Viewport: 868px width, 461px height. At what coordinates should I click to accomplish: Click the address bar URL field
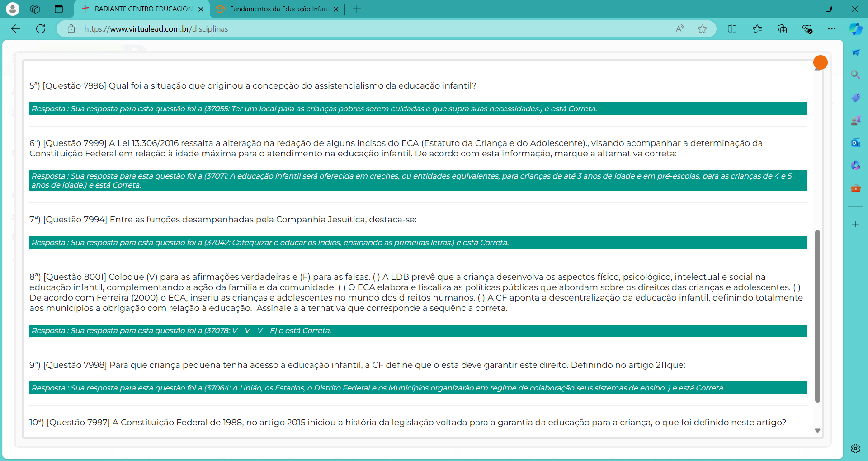362,29
